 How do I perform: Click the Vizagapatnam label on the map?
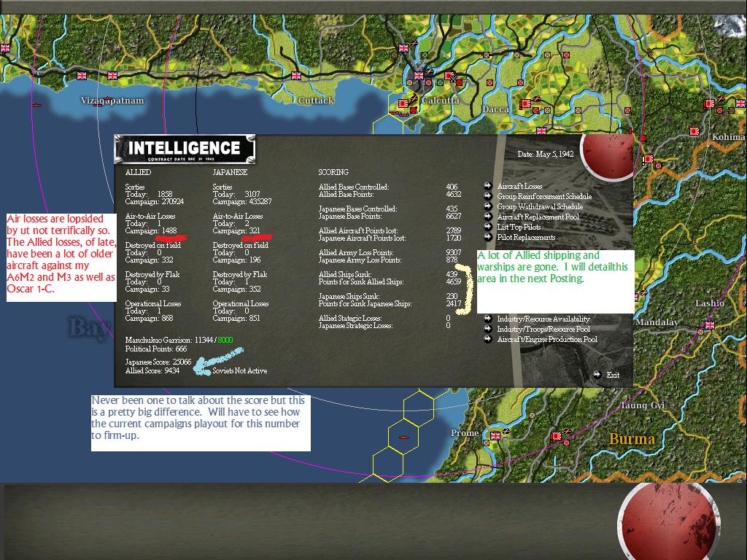[112, 101]
